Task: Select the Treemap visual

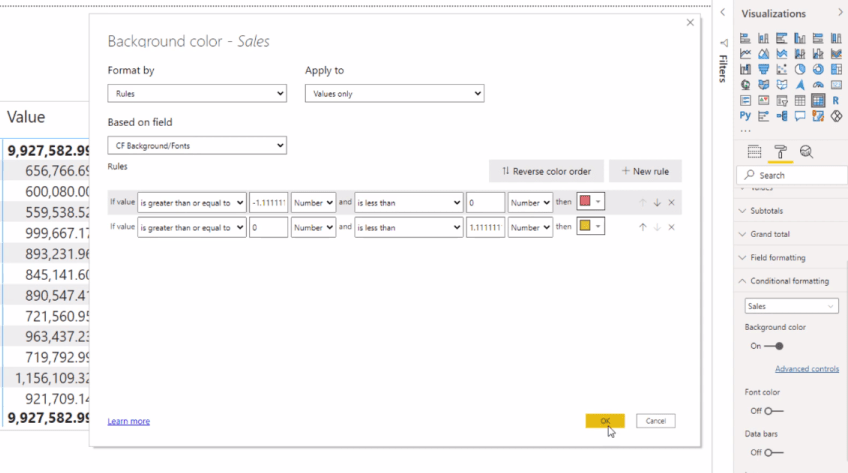Action: click(836, 69)
